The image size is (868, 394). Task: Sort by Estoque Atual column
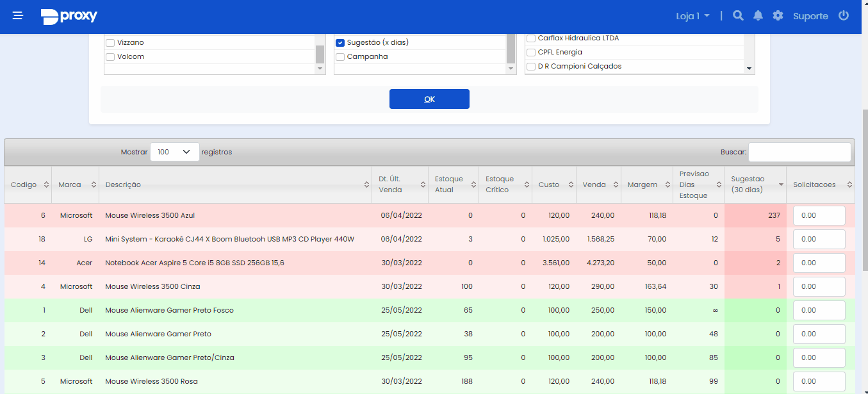[x=454, y=185]
